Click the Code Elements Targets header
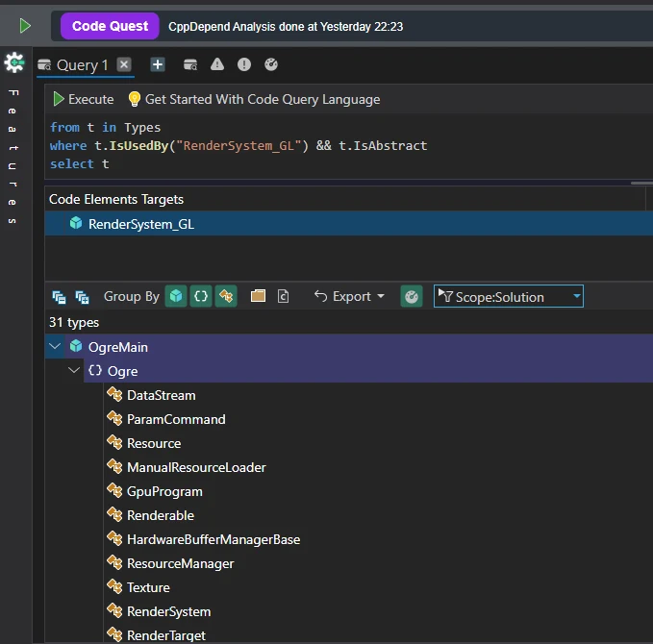 [x=116, y=199]
